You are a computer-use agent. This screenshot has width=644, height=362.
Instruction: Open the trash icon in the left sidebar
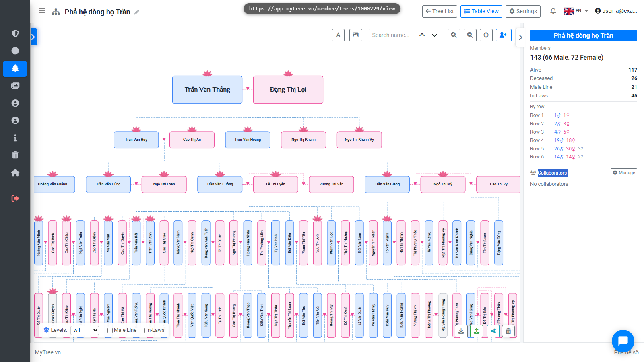coord(15,155)
